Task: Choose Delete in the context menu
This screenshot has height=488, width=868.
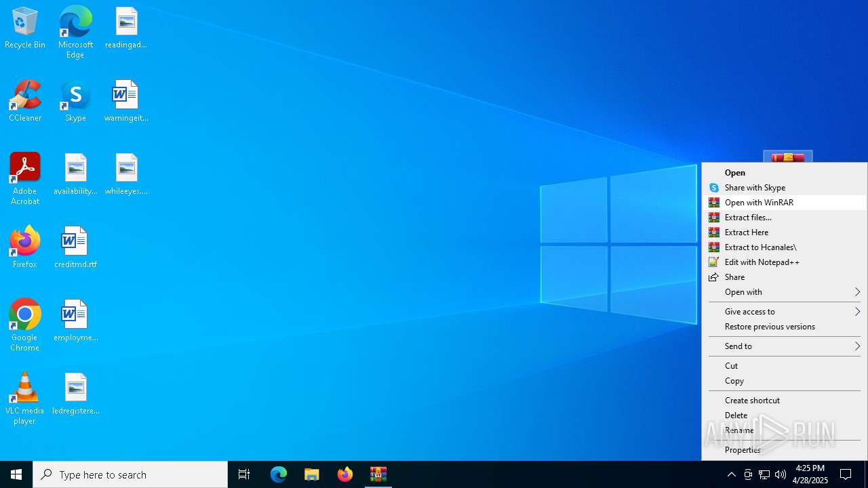Action: click(785, 415)
